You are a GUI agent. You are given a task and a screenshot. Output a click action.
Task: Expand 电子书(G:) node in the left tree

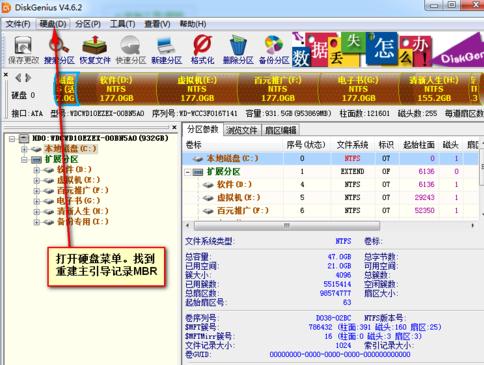(x=37, y=201)
